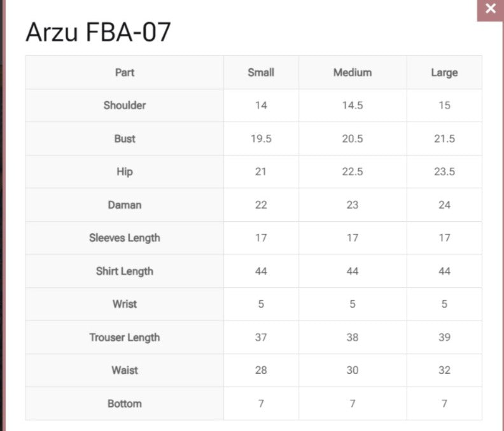Image resolution: width=504 pixels, height=431 pixels.
Task: Click the Small Waist value 28
Action: point(261,370)
